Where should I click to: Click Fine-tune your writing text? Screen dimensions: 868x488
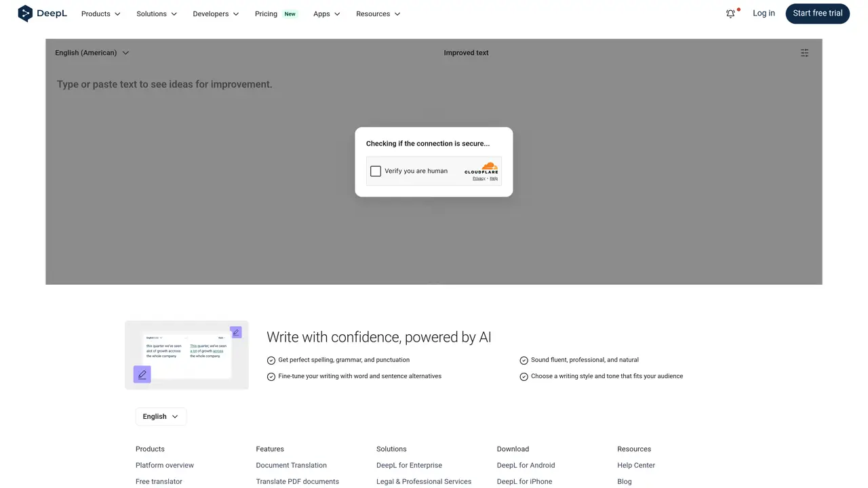click(360, 376)
